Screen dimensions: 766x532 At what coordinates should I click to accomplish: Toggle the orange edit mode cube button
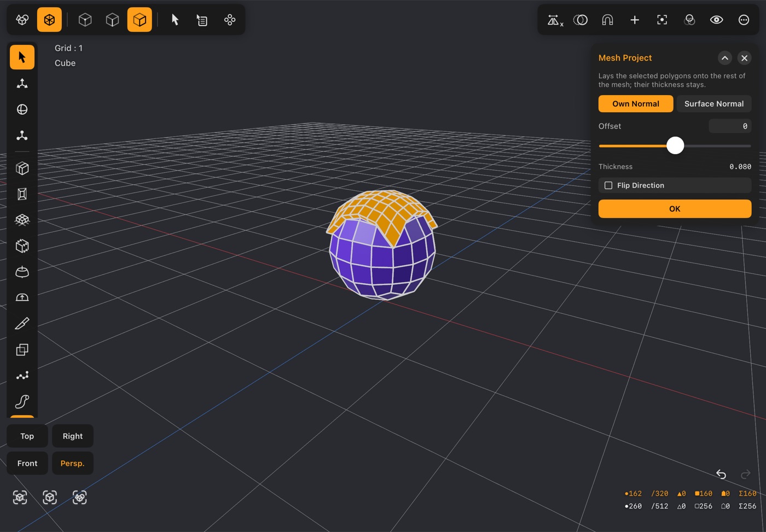(x=49, y=20)
